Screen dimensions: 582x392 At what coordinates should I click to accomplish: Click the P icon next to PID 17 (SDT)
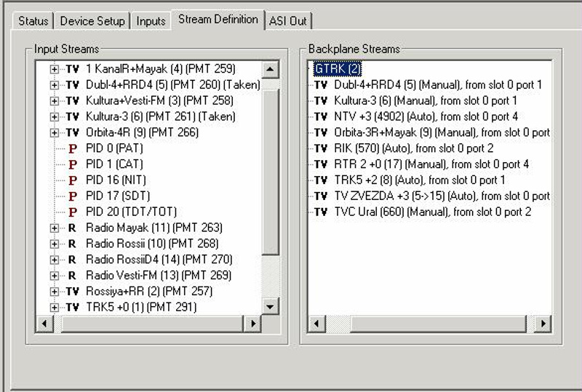pyautogui.click(x=73, y=196)
